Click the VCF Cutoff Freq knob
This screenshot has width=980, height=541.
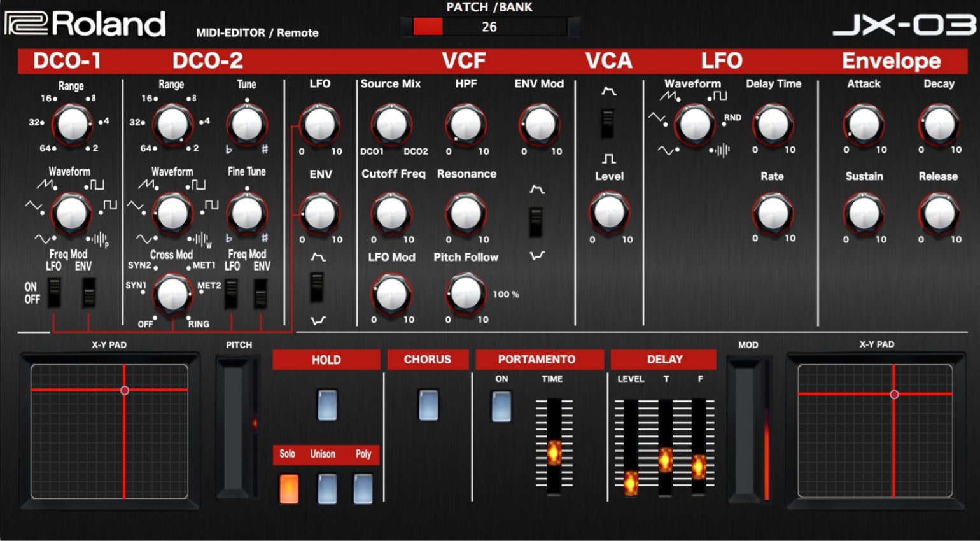(391, 214)
